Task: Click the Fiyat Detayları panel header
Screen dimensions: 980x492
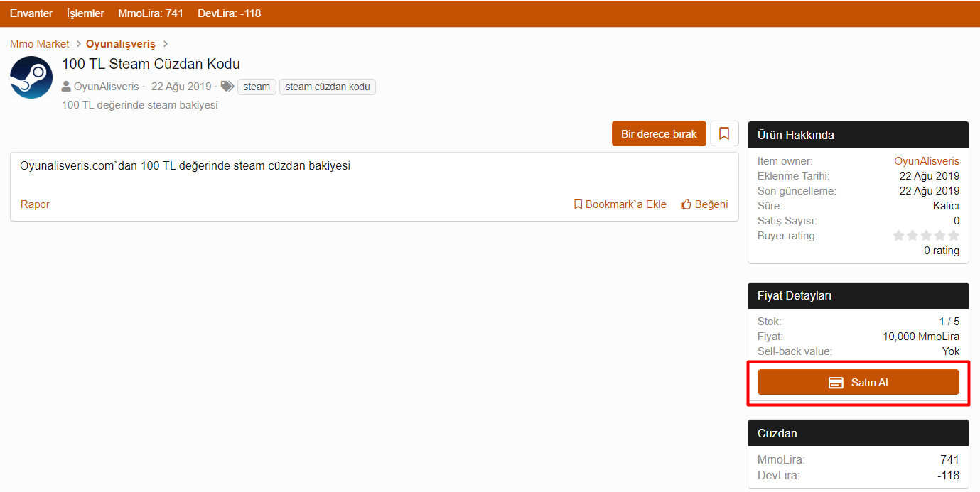Action: (858, 295)
